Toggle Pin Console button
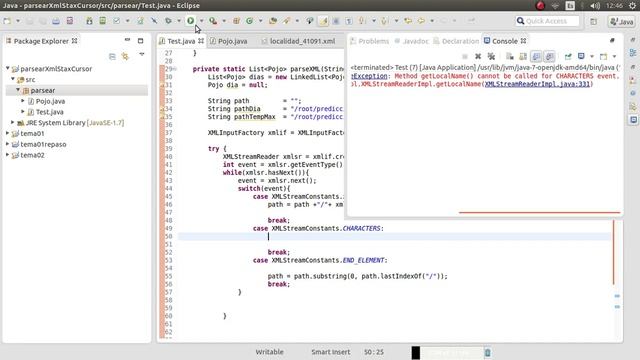 [x=568, y=56]
